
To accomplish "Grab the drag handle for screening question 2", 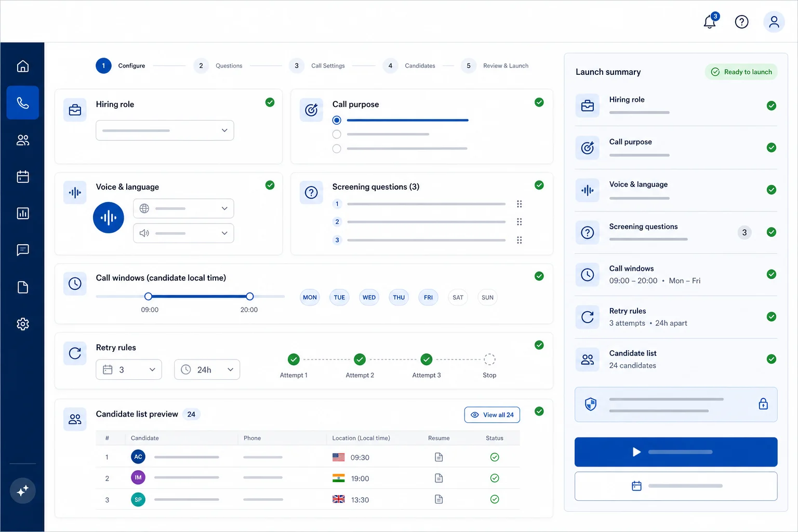I will click(519, 222).
